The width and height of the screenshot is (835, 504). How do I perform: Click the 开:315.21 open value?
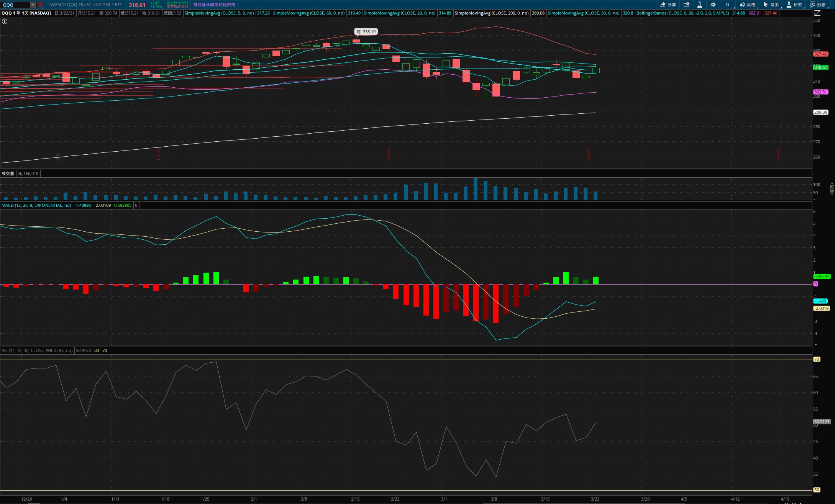(x=86, y=13)
